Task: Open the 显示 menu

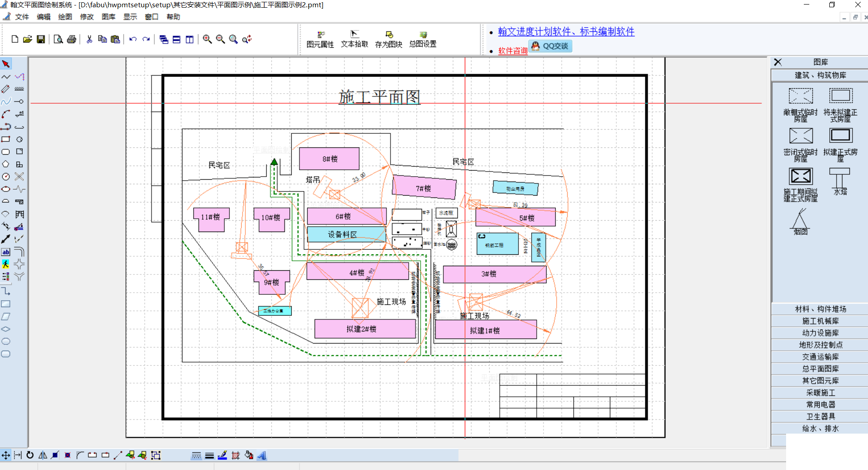Action: click(130, 17)
